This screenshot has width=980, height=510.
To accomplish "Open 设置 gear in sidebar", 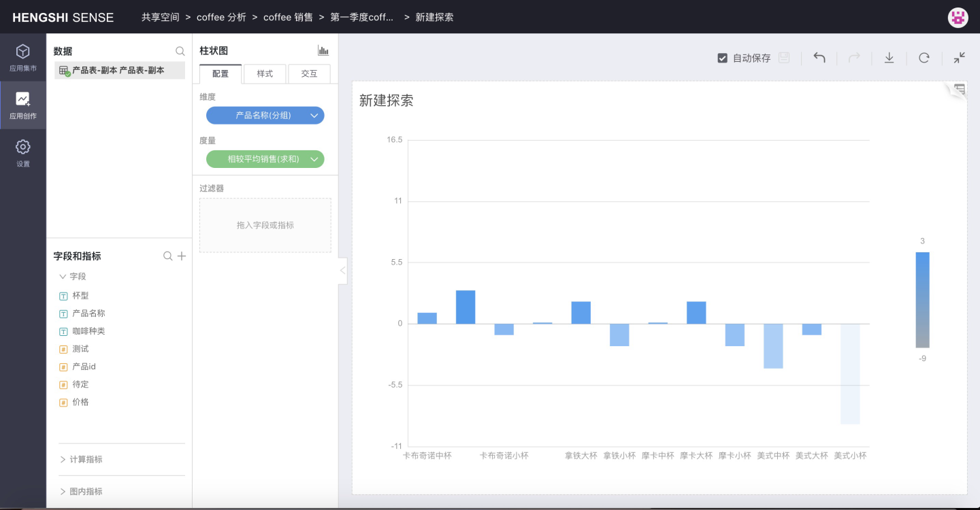I will pos(23,152).
